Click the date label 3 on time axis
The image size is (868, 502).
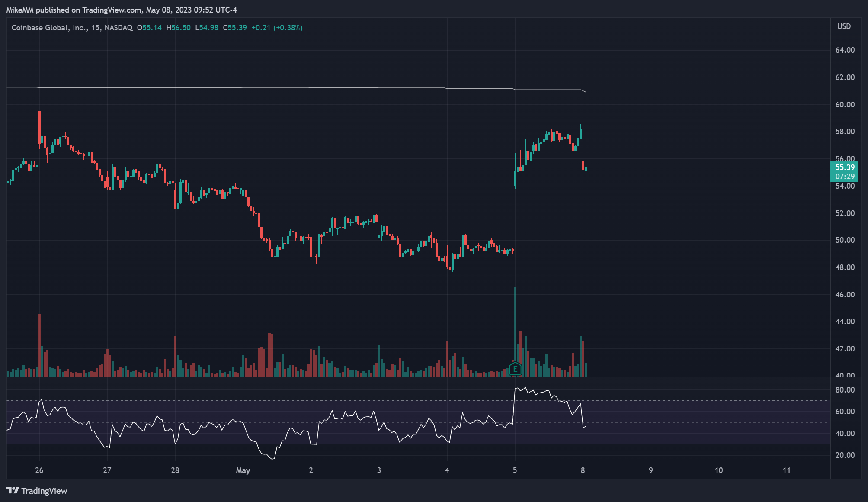379,470
